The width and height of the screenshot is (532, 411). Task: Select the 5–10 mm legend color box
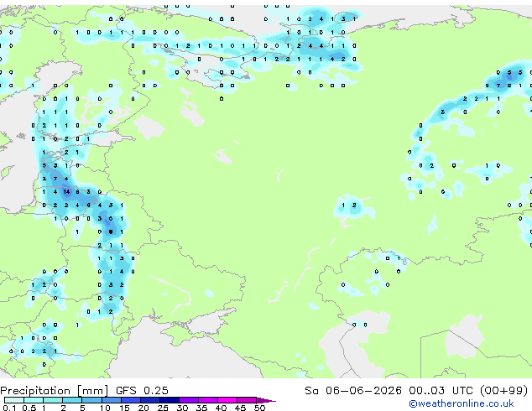91,400
